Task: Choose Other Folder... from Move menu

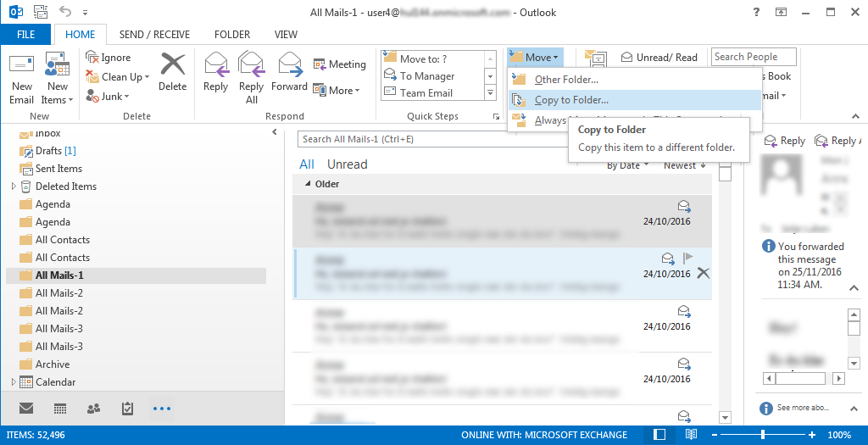Action: click(x=634, y=79)
